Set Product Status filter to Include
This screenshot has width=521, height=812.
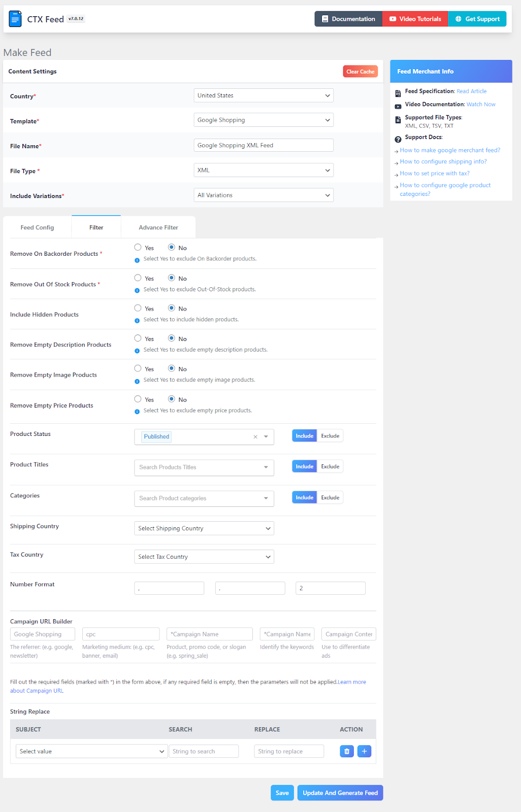point(305,436)
